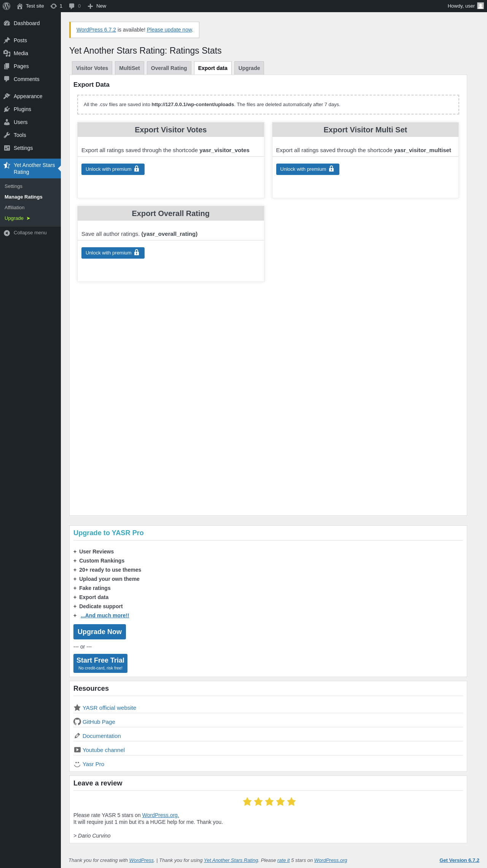Click the lock icon under Export Visitor Votes
This screenshot has width=487, height=868.
137,169
